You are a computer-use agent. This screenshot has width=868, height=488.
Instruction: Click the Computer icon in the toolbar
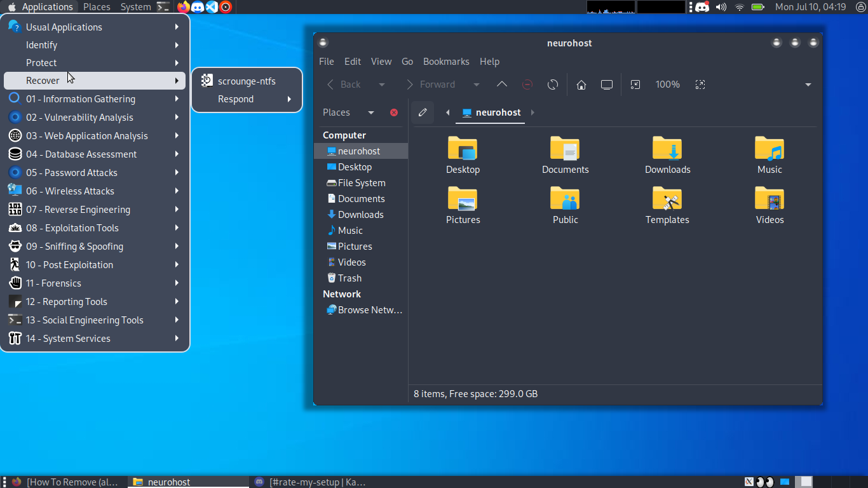607,85
